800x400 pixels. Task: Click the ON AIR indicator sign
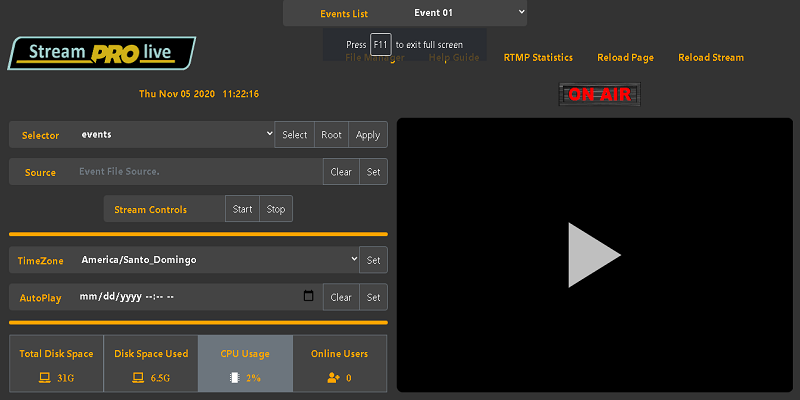[600, 95]
